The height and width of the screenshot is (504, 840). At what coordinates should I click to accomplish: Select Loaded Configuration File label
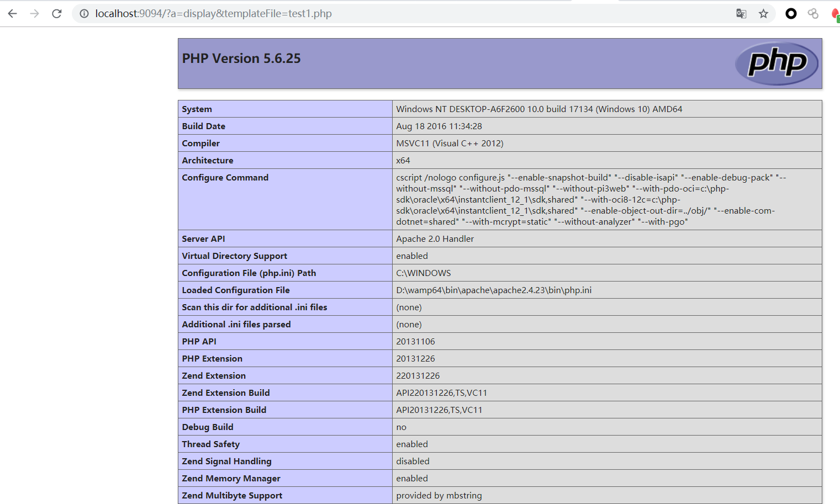(x=236, y=290)
